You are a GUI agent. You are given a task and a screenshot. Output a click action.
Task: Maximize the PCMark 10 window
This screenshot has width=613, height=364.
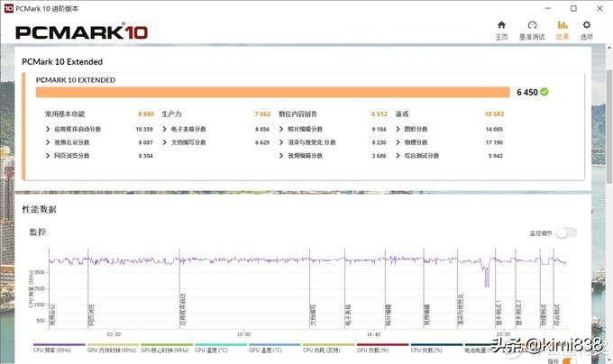(x=573, y=8)
